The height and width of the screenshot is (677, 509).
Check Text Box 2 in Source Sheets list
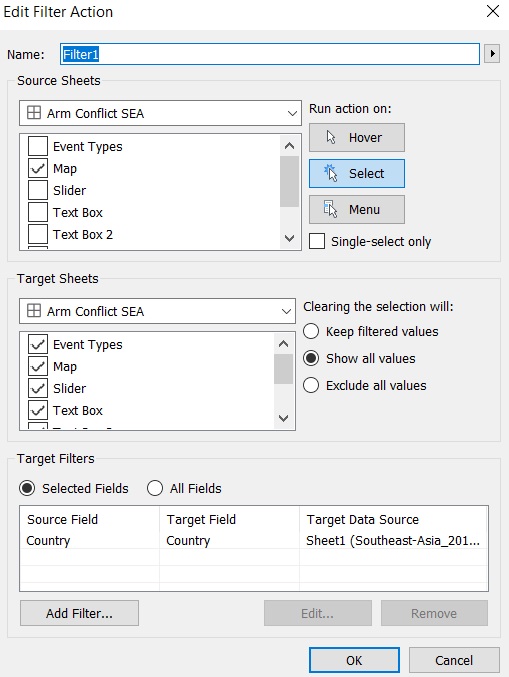coord(38,234)
